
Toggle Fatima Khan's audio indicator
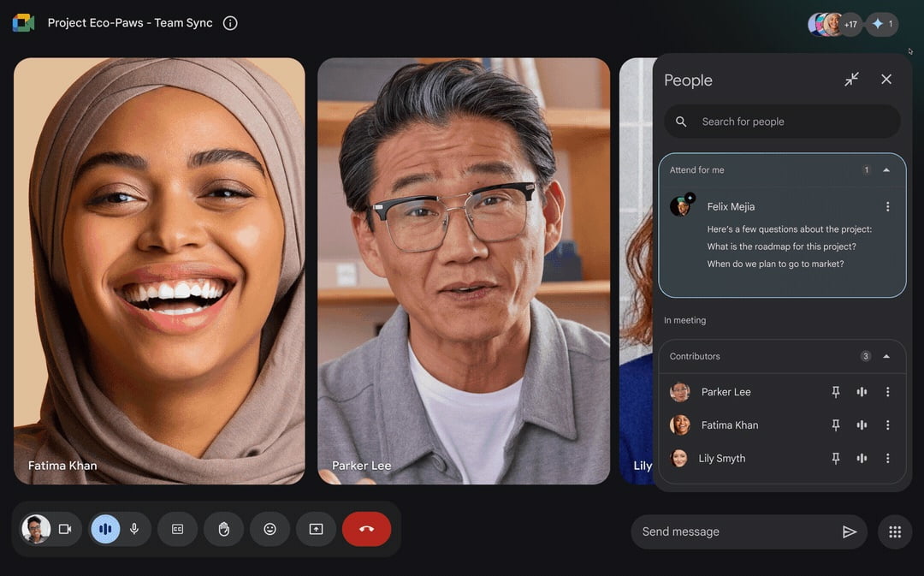(862, 425)
